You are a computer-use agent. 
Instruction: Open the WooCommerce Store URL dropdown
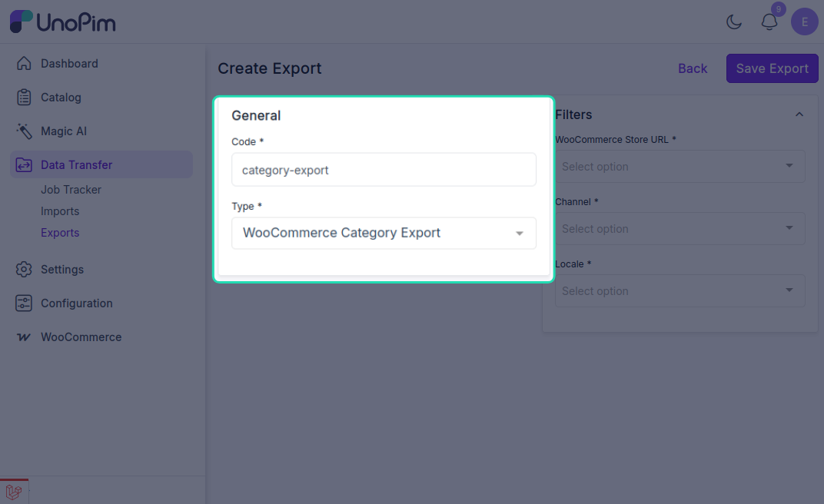coord(680,167)
